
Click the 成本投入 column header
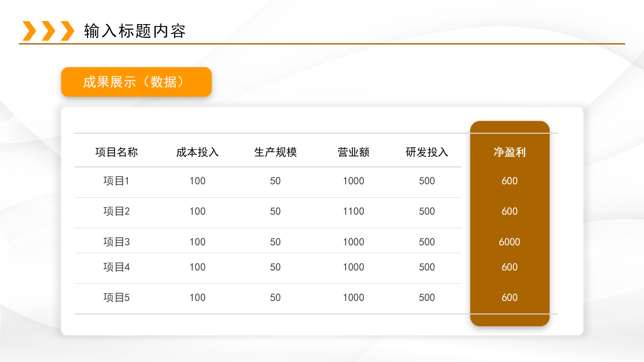tap(198, 152)
